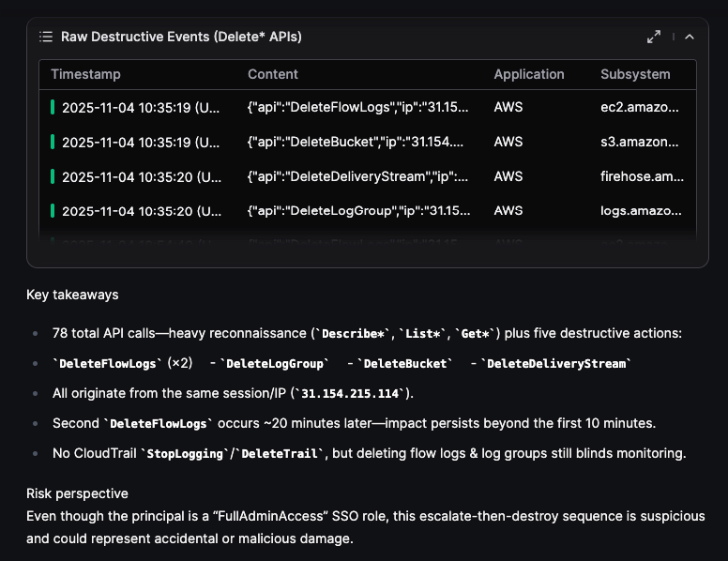
Task: Sort by the Timestamp column header
Action: (x=85, y=74)
